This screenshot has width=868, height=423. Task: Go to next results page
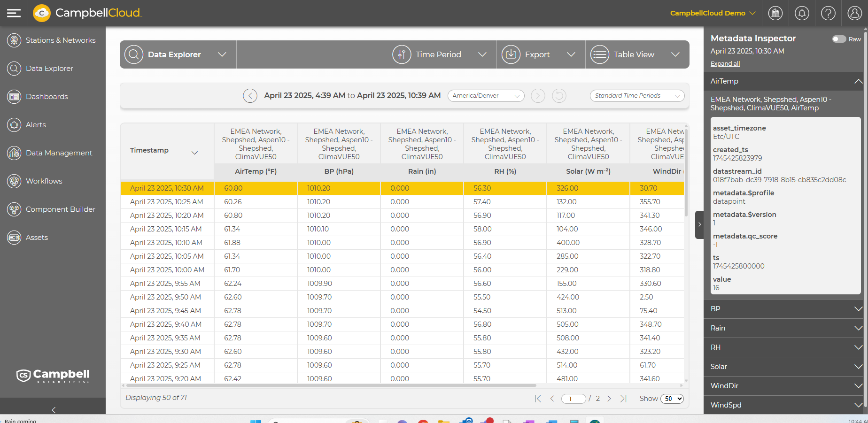609,399
